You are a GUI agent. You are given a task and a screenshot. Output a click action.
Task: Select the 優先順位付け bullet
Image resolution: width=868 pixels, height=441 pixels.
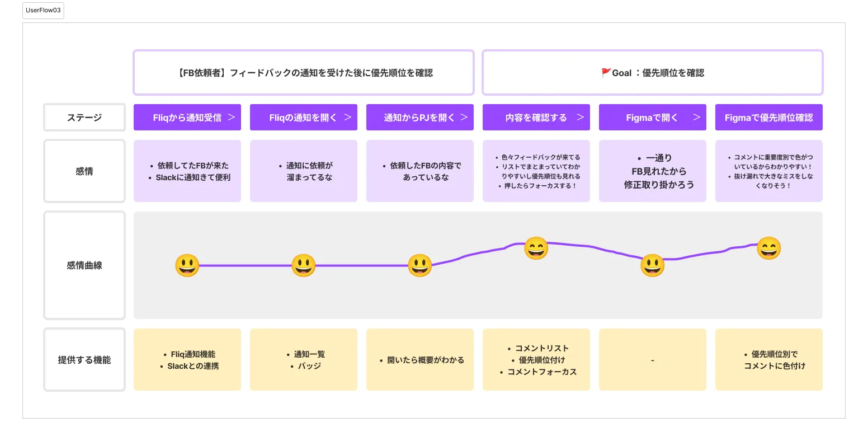tap(538, 360)
